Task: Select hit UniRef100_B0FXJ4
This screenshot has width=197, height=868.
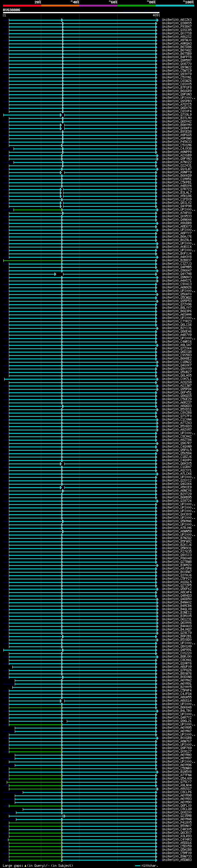Action: pyautogui.click(x=177, y=254)
